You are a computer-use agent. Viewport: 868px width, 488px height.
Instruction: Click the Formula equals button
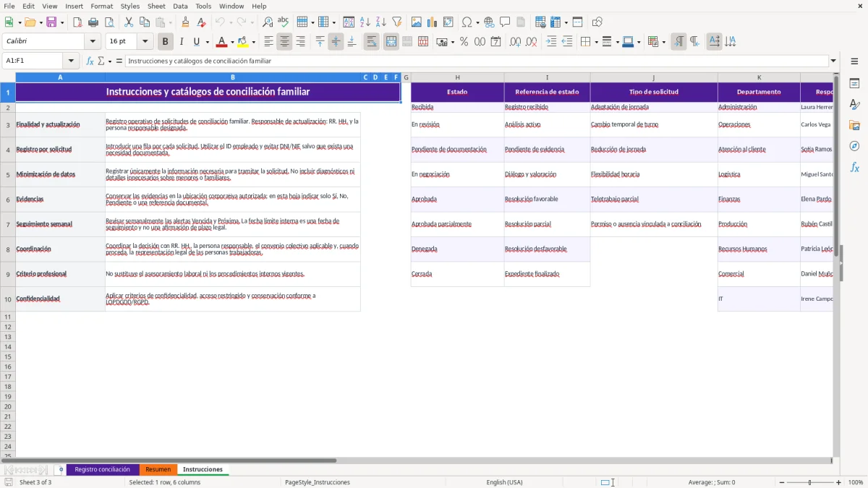pyautogui.click(x=119, y=61)
